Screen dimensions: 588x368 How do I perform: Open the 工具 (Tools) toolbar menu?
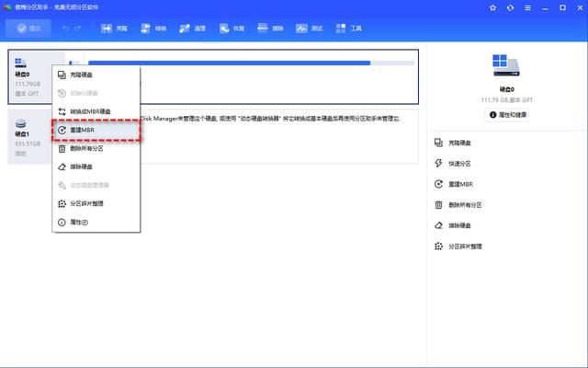tap(349, 29)
